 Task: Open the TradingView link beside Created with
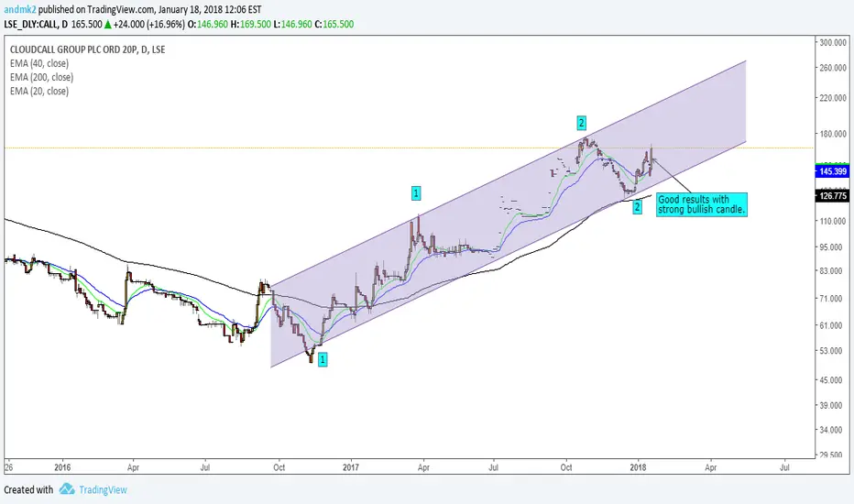103,490
